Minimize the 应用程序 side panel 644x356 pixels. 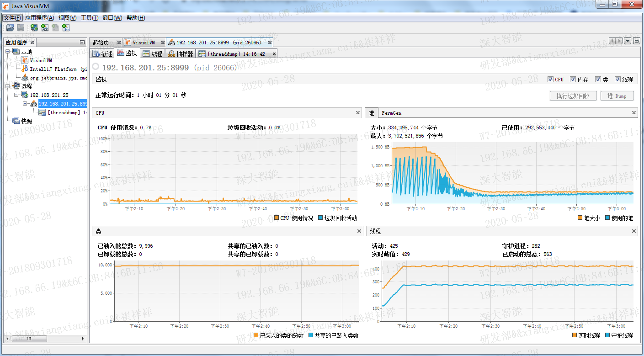[82, 43]
